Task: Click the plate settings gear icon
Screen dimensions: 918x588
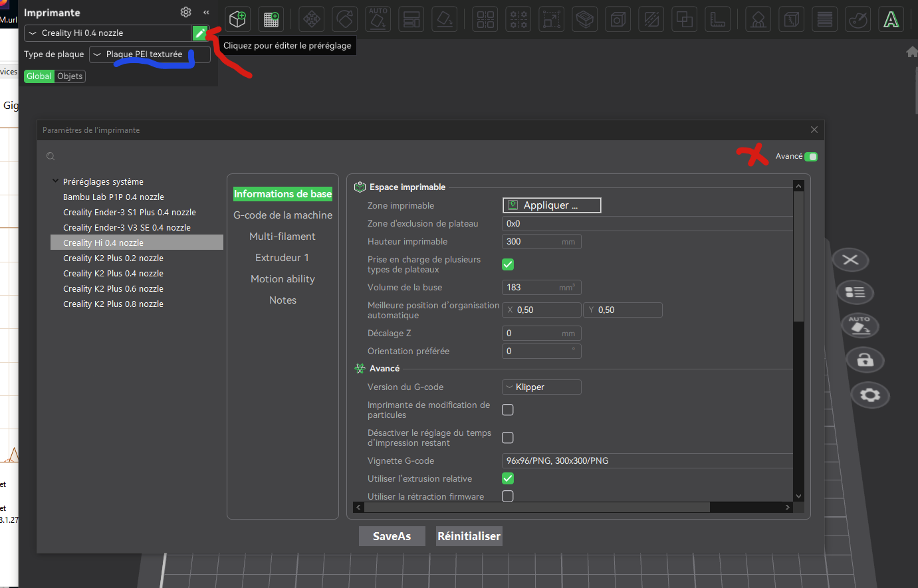Action: tap(869, 395)
